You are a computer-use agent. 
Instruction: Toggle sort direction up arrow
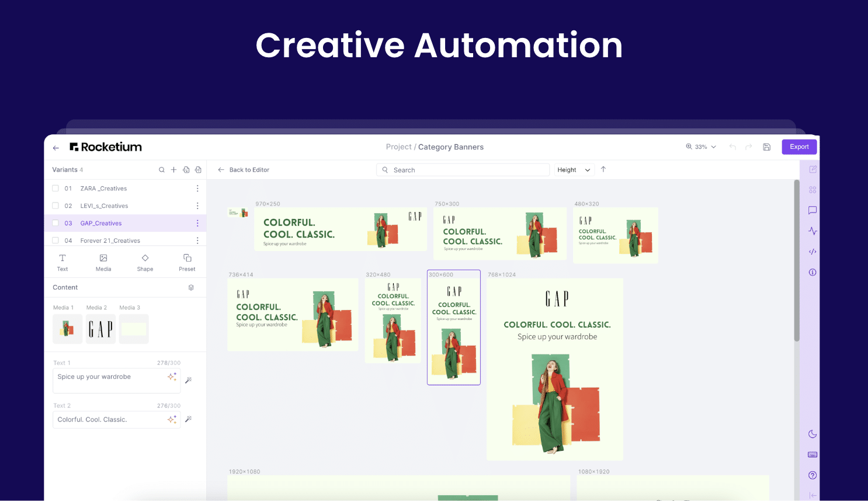(603, 169)
